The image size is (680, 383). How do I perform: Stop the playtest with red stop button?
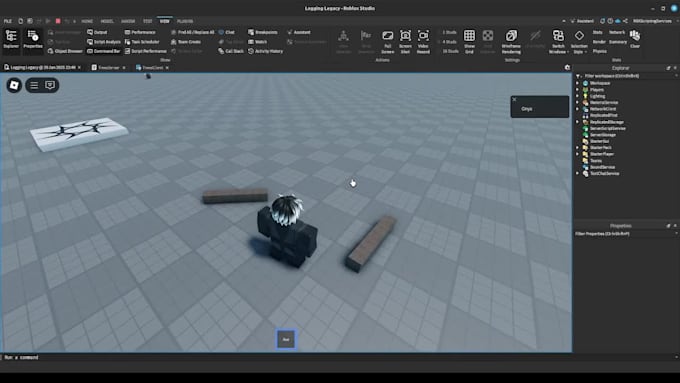point(58,21)
